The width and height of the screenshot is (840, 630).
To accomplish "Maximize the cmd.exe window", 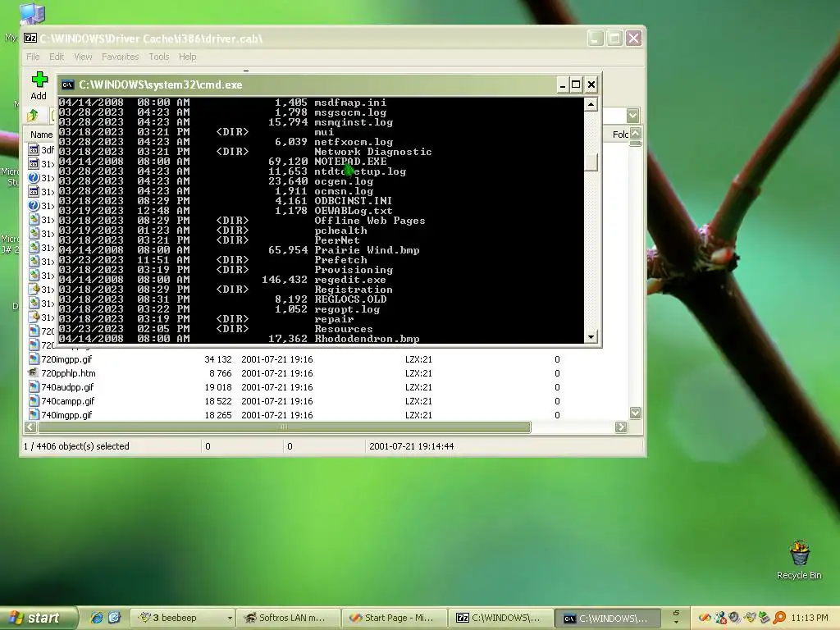I will pos(576,84).
